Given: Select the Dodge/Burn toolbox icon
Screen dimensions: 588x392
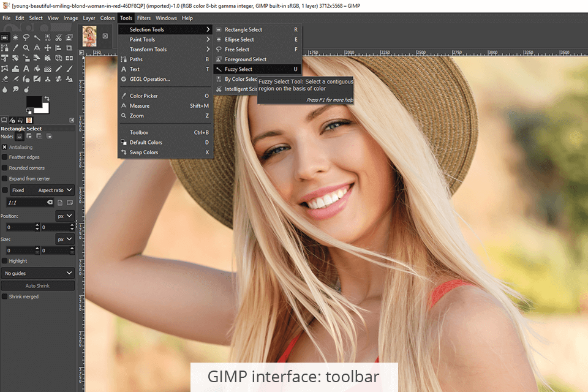Looking at the screenshot, I should [26, 89].
